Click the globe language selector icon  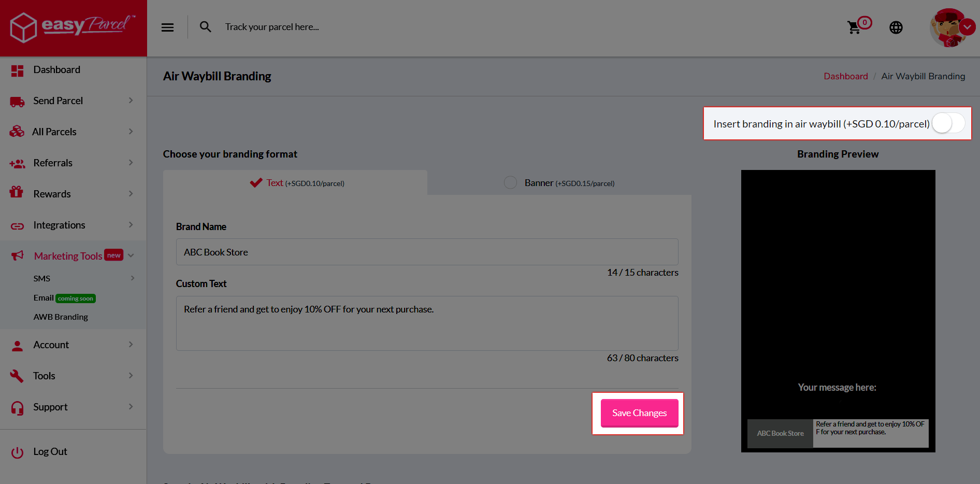(x=896, y=27)
